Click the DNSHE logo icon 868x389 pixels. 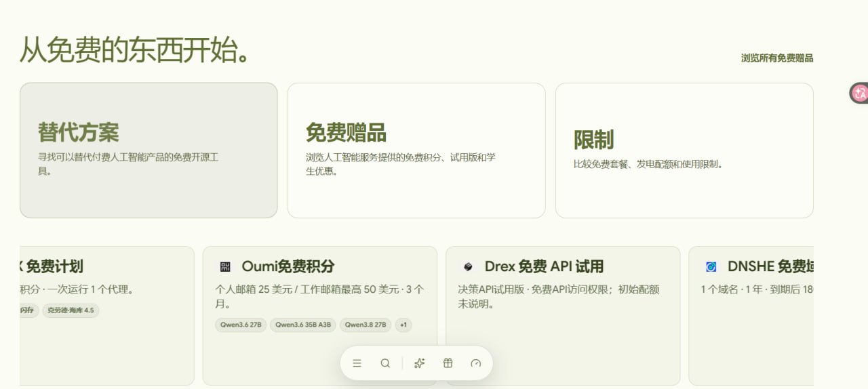click(711, 266)
